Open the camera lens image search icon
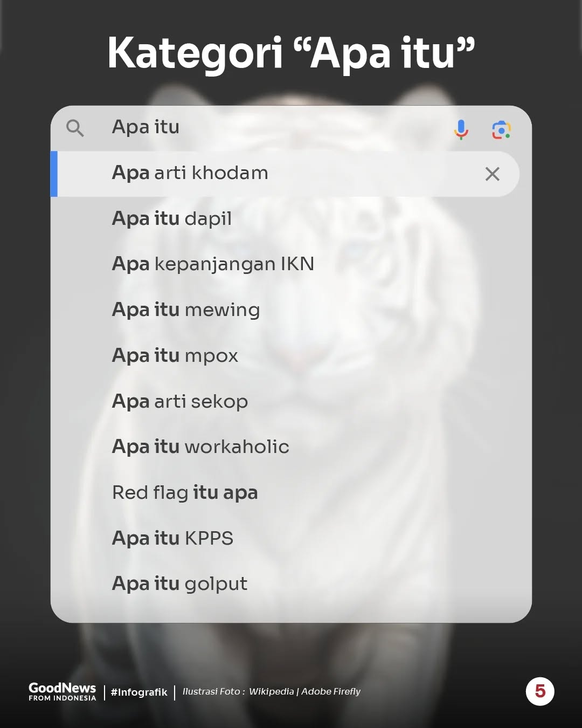This screenshot has height=728, width=582. (501, 130)
